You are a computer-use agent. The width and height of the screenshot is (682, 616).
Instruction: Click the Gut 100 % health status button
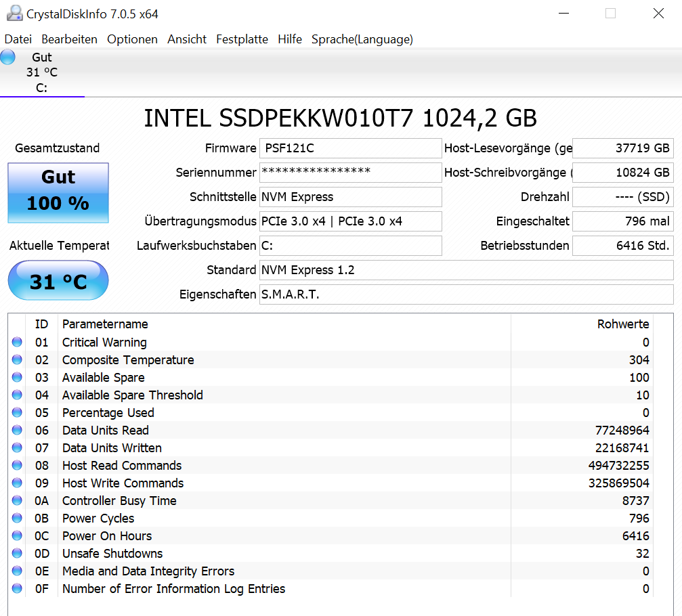pyautogui.click(x=58, y=192)
